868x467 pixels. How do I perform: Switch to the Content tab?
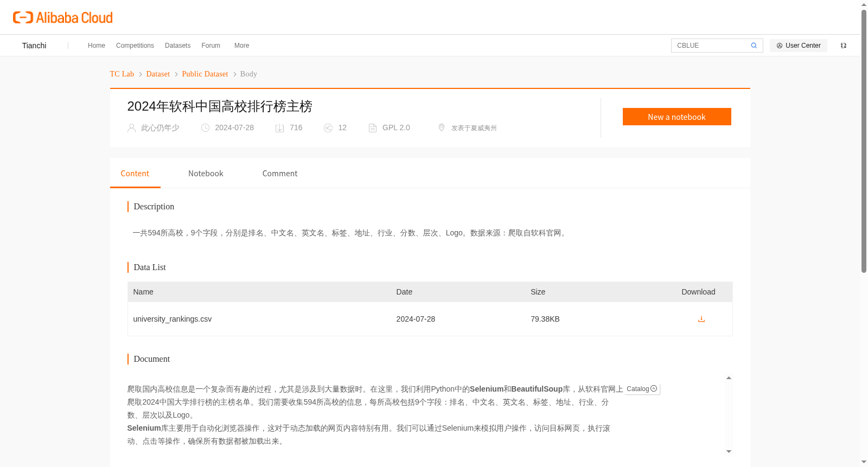pos(135,174)
